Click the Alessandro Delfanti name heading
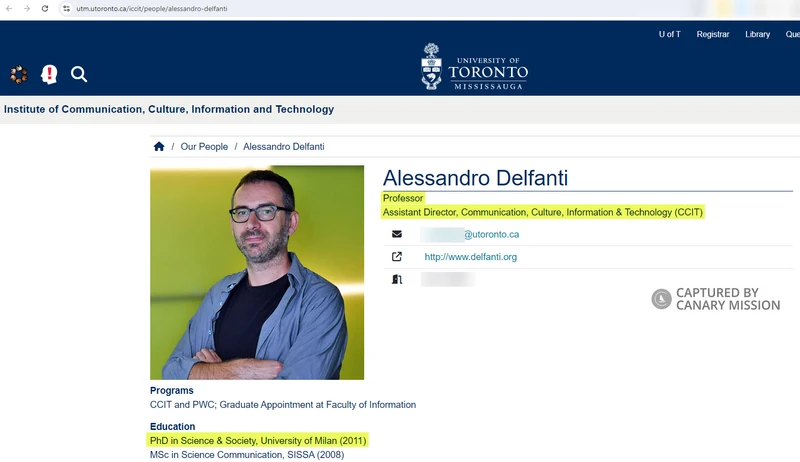Viewport: 800px width, 462px height. (x=475, y=178)
